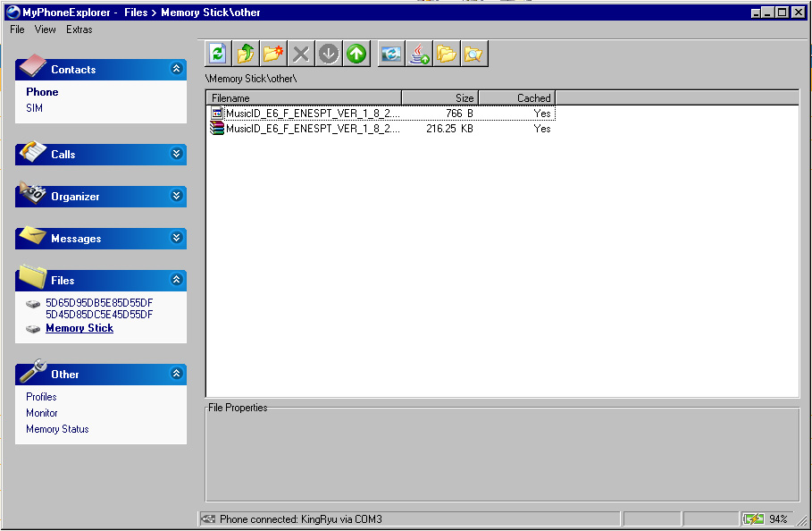
Task: Click the photo sync toolbar icon
Action: tap(390, 55)
